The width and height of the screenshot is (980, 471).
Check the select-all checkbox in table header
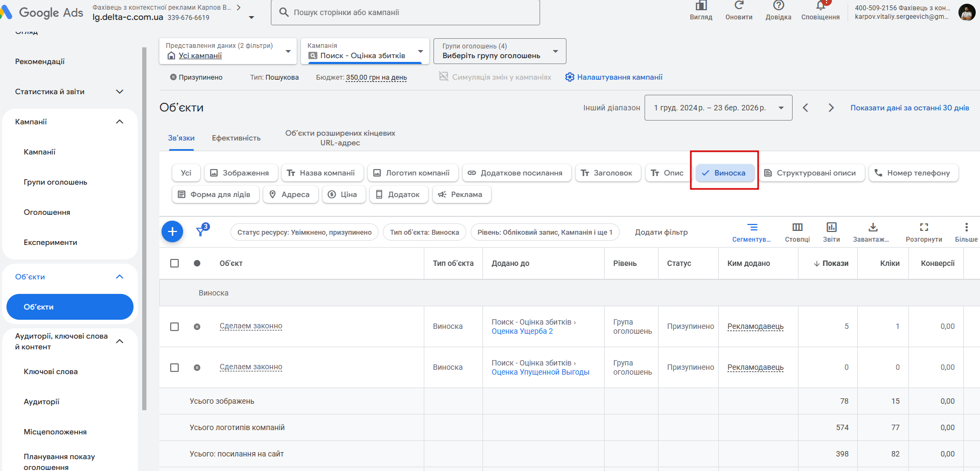174,263
